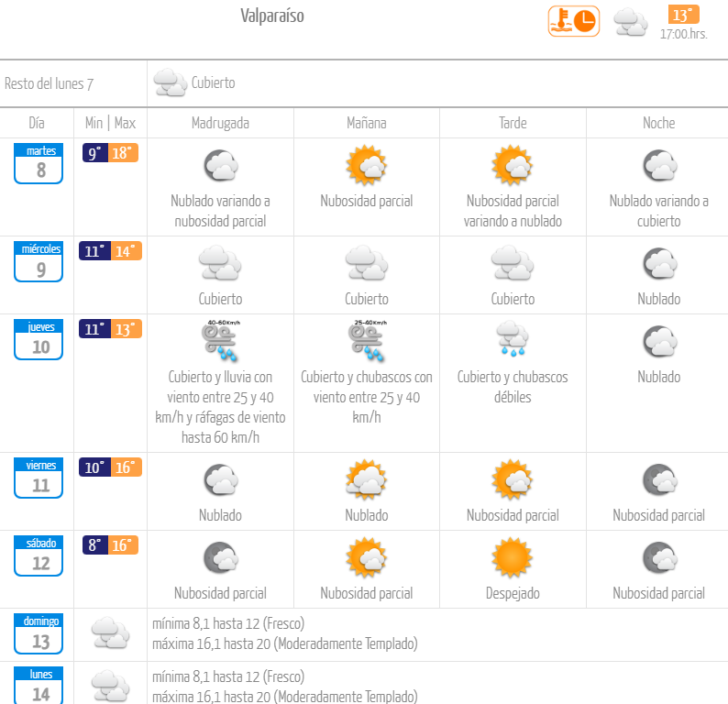This screenshot has height=704, width=728.
Task: Click the Tarde column header
Action: 513,123
